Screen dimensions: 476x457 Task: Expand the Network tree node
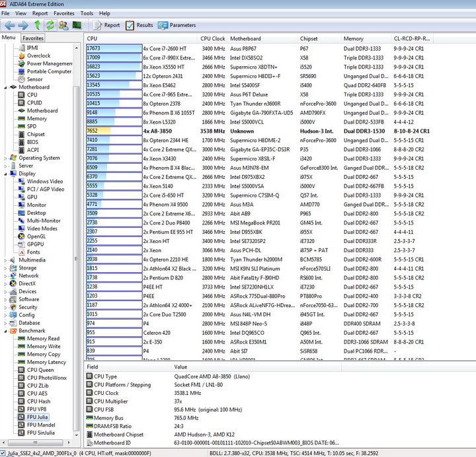pyautogui.click(x=5, y=276)
